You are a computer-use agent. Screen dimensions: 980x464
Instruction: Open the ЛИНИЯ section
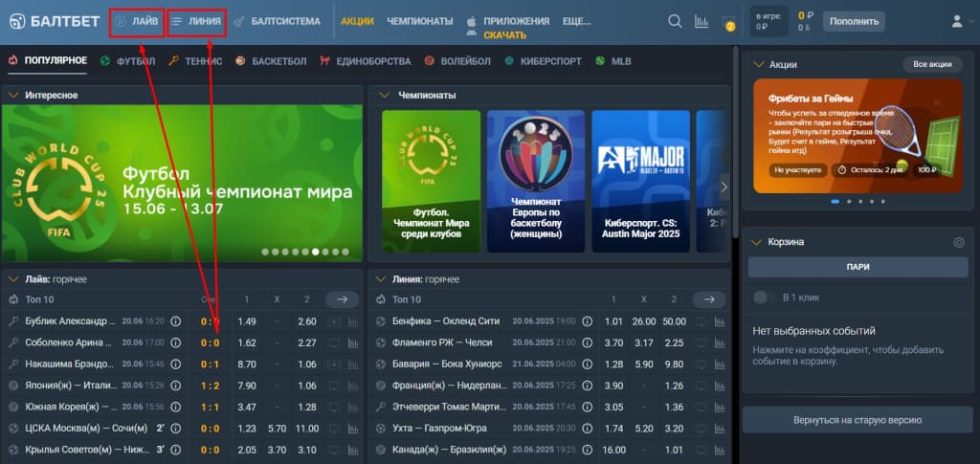coord(197,21)
